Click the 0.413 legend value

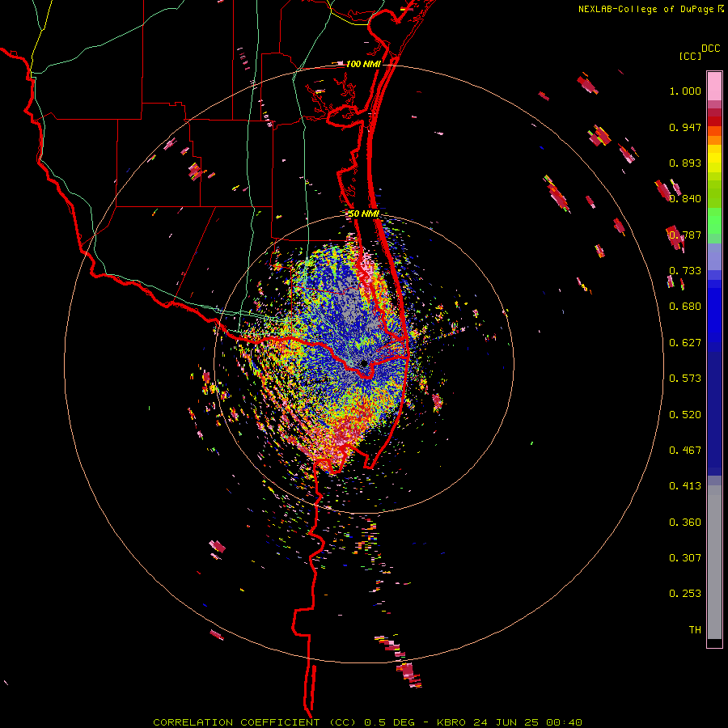(685, 486)
